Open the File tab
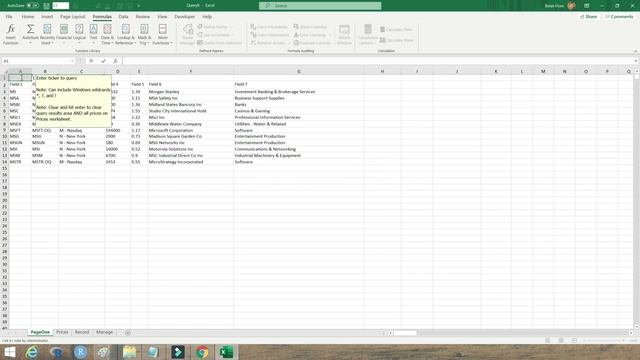The height and width of the screenshot is (360, 640). (x=9, y=17)
